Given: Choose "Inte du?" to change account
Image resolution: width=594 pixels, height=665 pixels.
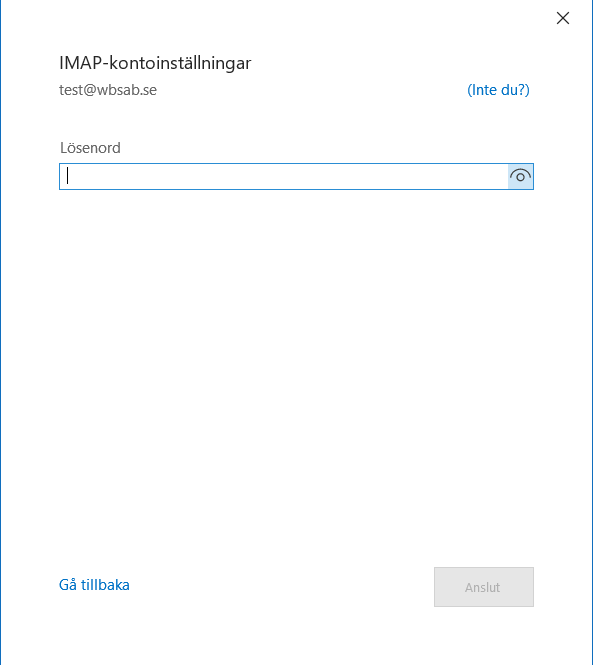Looking at the screenshot, I should [x=498, y=90].
